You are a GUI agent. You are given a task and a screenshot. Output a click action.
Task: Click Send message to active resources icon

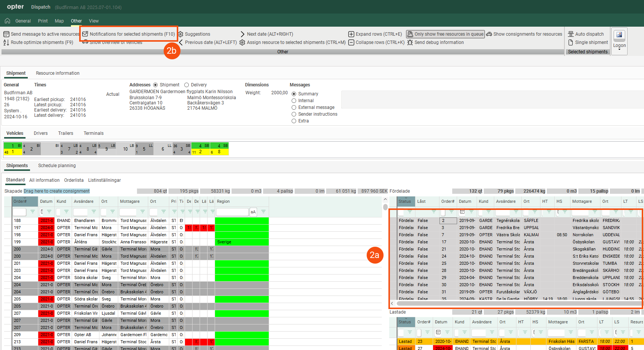(x=6, y=34)
